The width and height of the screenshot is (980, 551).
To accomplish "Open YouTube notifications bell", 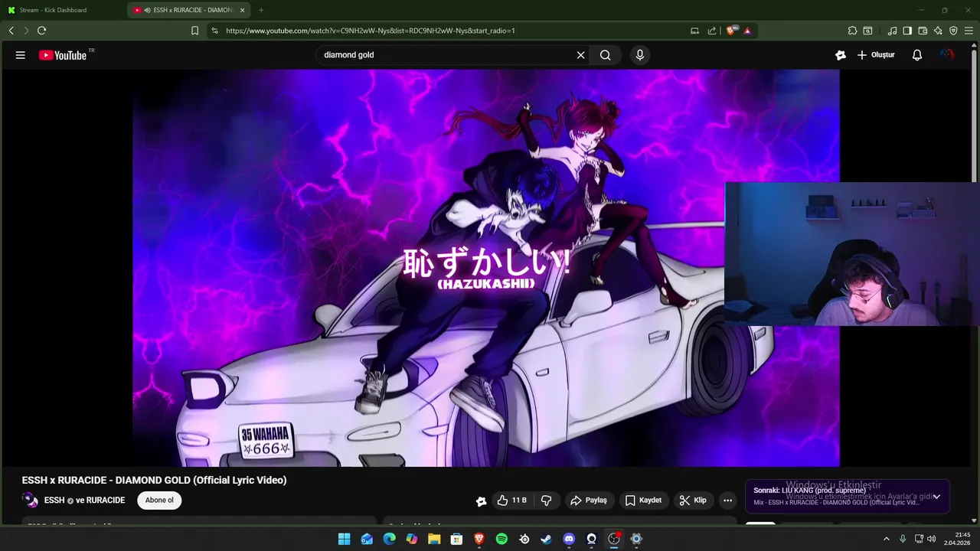I will [x=916, y=55].
